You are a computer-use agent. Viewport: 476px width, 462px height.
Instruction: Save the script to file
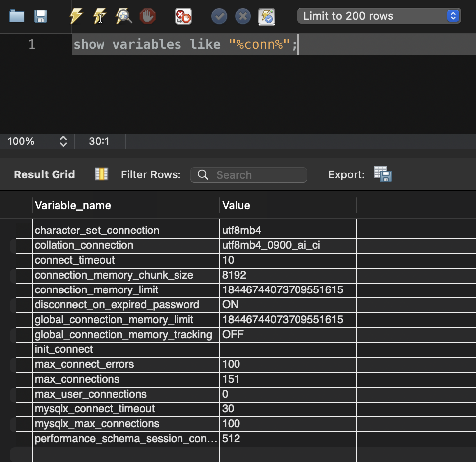pos(40,16)
